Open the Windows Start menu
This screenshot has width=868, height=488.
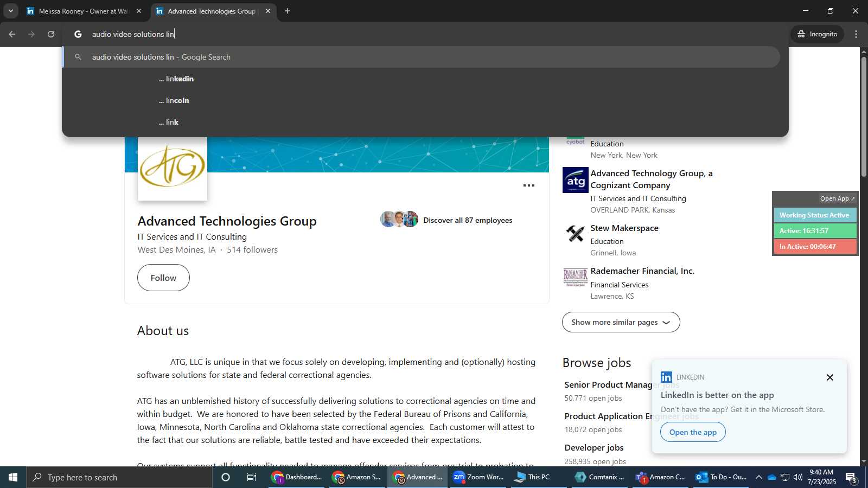click(x=13, y=477)
